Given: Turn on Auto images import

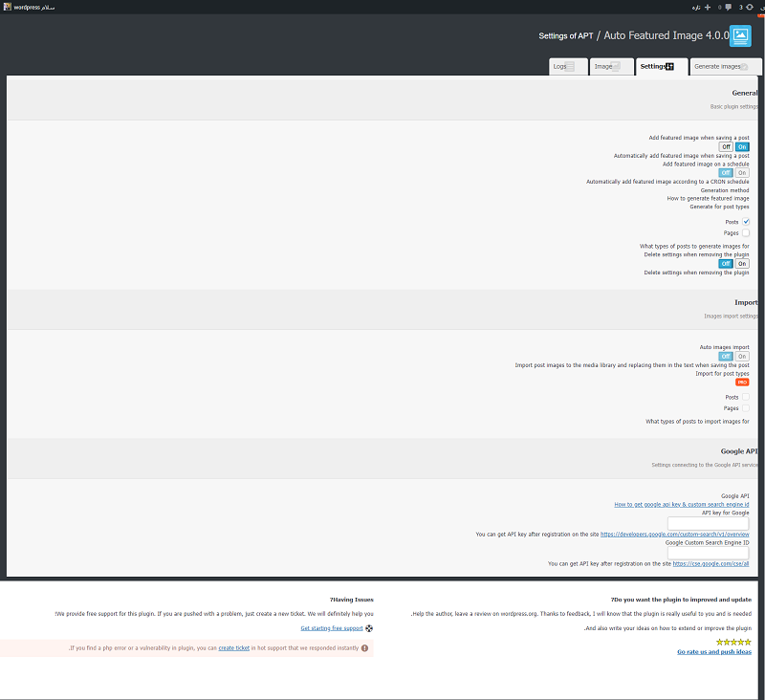Looking at the screenshot, I should 742,357.
